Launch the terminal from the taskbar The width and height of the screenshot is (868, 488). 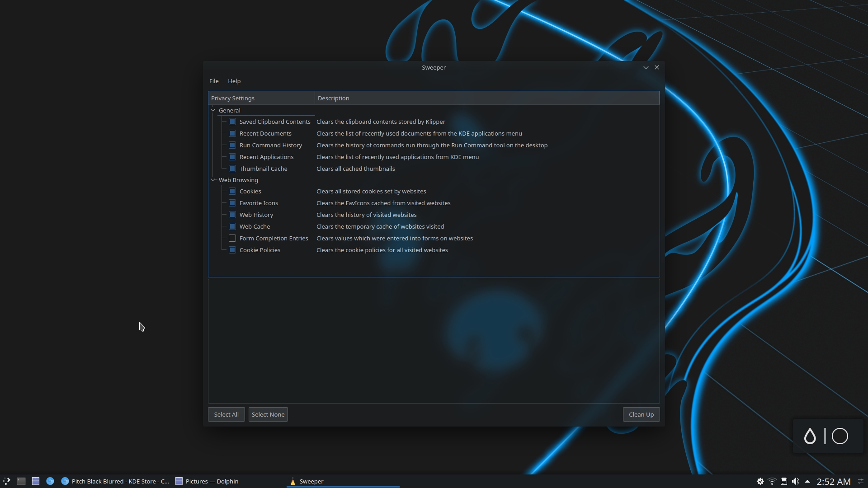click(21, 481)
